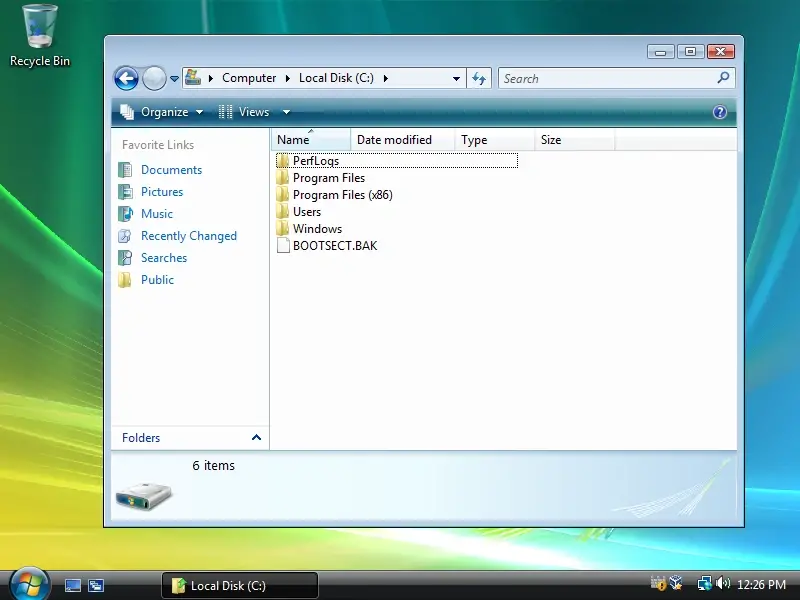Image resolution: width=800 pixels, height=600 pixels.
Task: Click Local Disk (C:) on the taskbar
Action: pyautogui.click(x=240, y=584)
